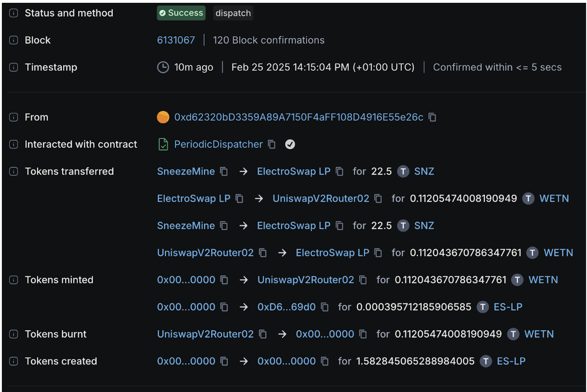The height and width of the screenshot is (392, 587).
Task: Copy the recipient 0x00...0000 in Tokens created row
Action: coord(325,361)
